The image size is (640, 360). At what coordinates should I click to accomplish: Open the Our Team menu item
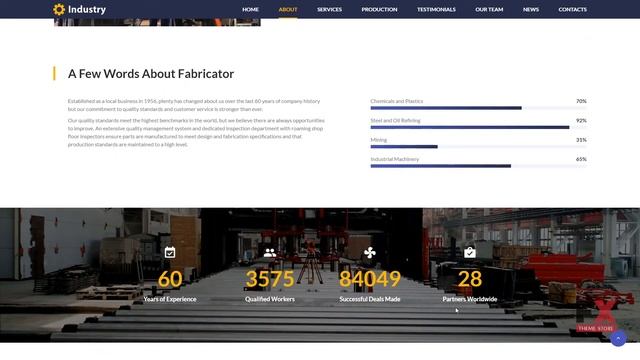tap(489, 9)
